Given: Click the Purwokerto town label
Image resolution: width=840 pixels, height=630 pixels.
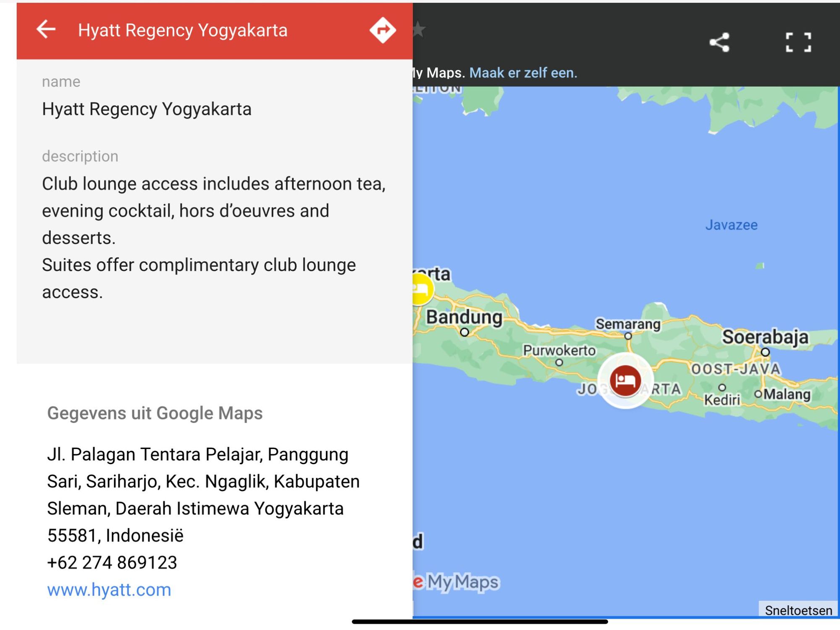Looking at the screenshot, I should (x=559, y=350).
